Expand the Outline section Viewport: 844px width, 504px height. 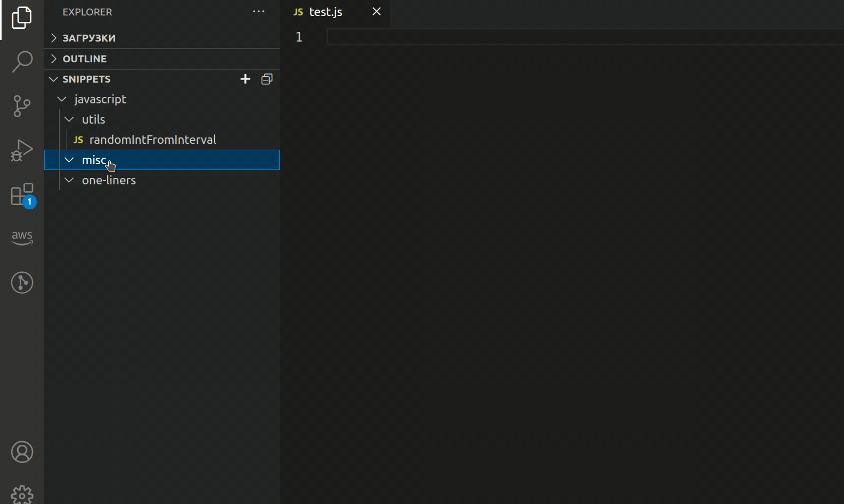[x=84, y=59]
